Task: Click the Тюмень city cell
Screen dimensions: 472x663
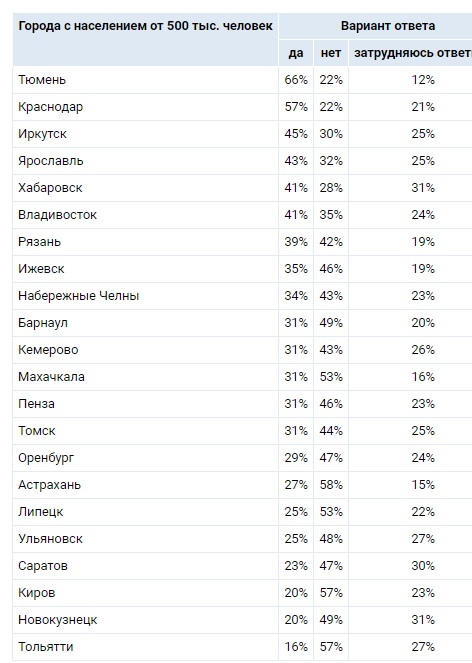Action: (x=145, y=80)
